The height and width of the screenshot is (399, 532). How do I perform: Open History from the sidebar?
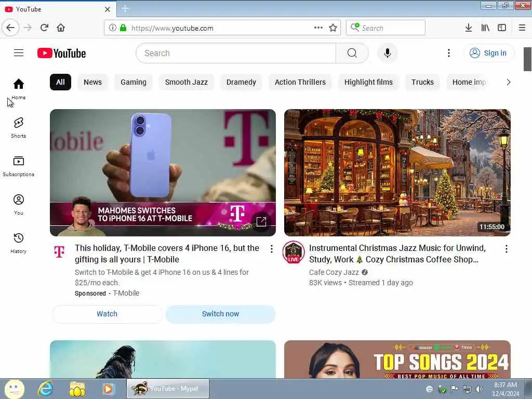[x=19, y=243]
